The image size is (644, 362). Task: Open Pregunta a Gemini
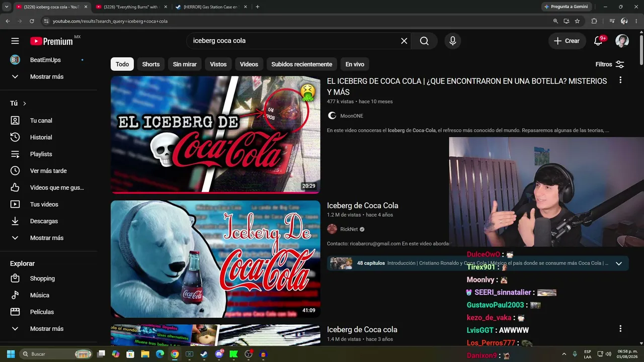click(566, 7)
